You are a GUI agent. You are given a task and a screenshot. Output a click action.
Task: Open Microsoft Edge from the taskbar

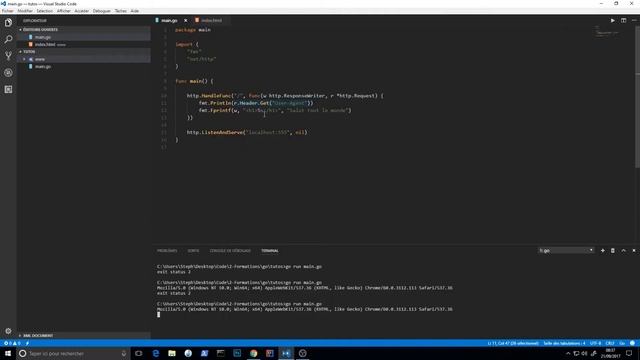point(156,353)
